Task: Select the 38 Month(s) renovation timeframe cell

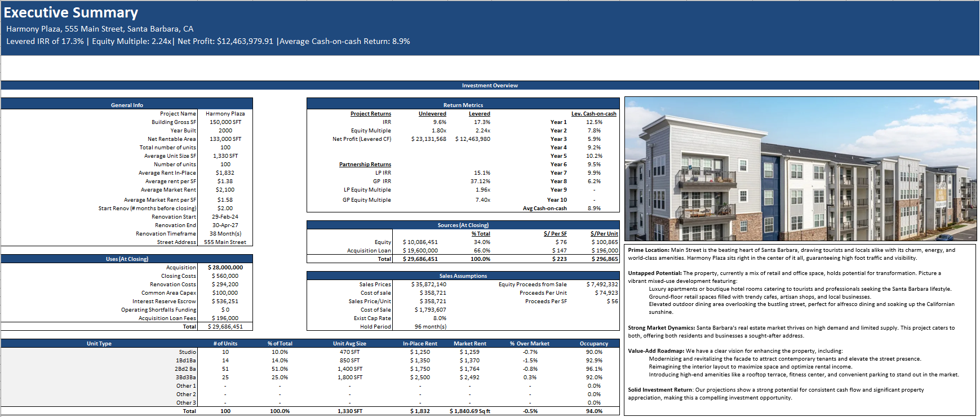Action: pyautogui.click(x=225, y=234)
